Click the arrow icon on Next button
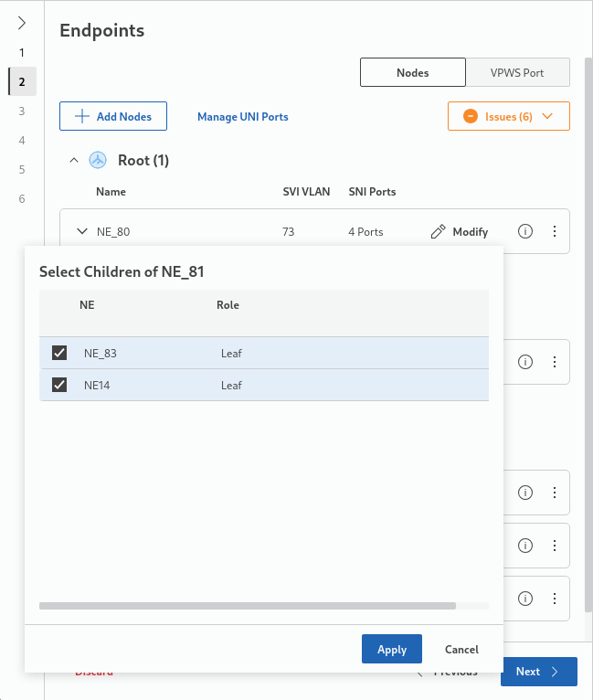The width and height of the screenshot is (593, 700). [554, 672]
